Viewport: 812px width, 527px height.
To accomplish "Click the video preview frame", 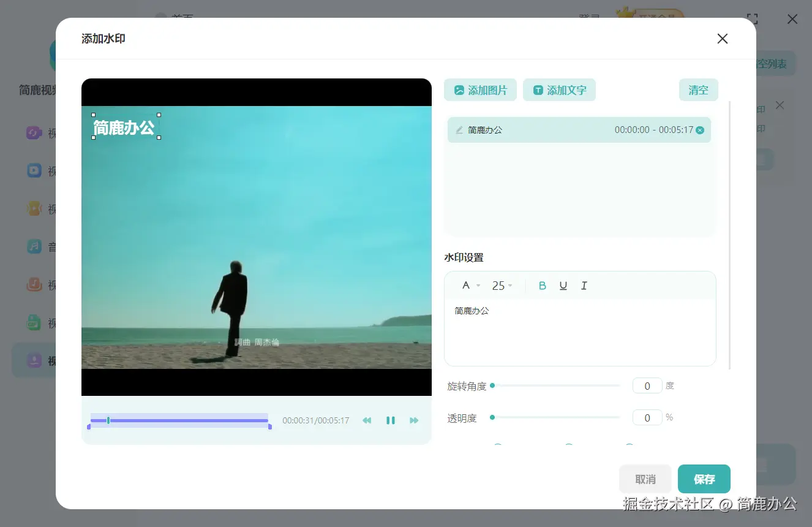I will (x=257, y=237).
